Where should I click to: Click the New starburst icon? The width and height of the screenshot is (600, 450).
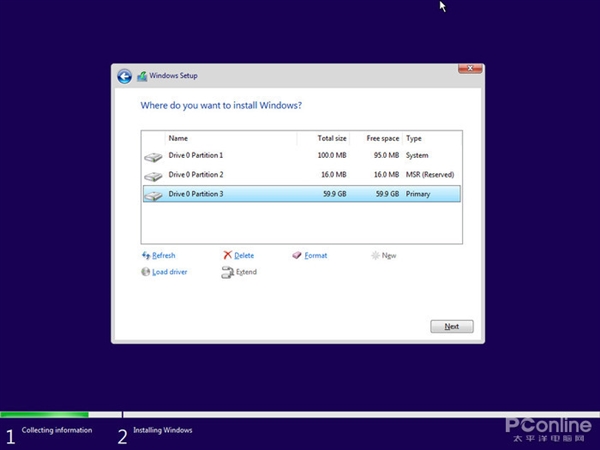pyautogui.click(x=375, y=255)
